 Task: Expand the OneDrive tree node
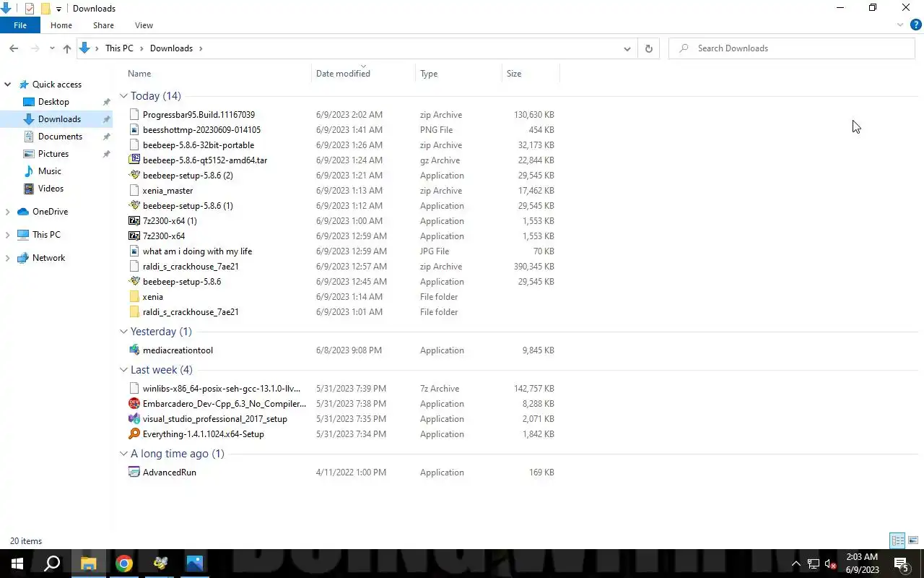(x=8, y=212)
